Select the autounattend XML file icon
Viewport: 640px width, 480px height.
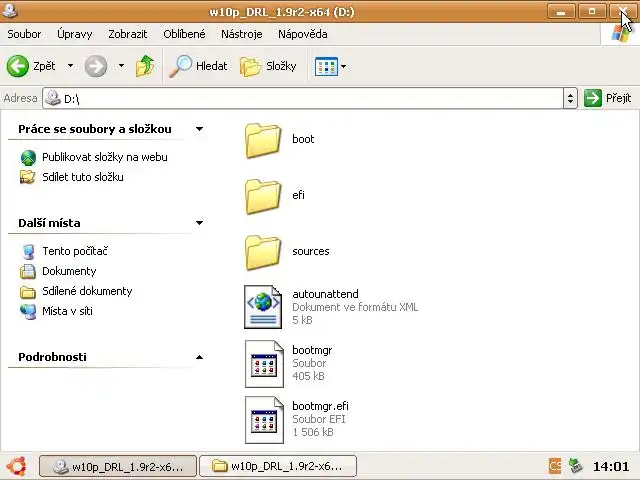(x=263, y=307)
